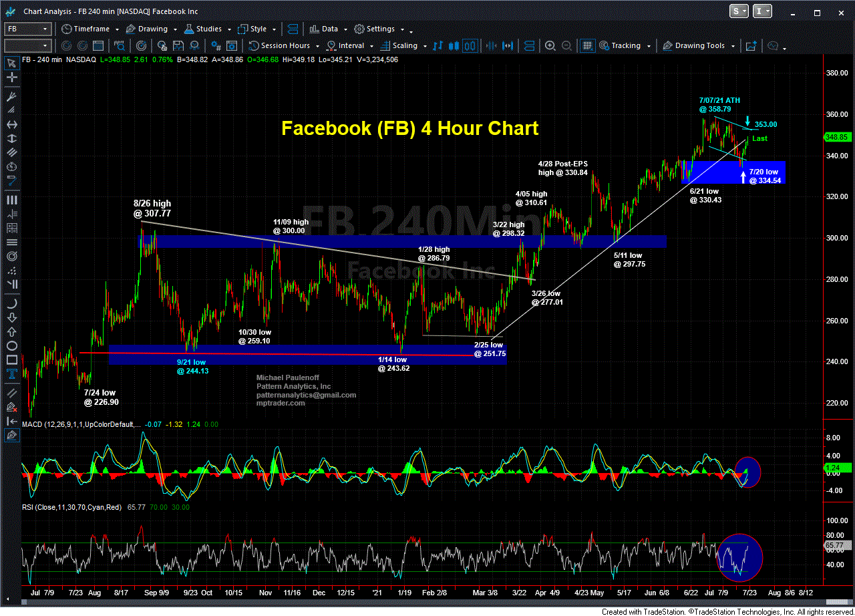Switch to filled candlestick style icon

pos(454,46)
